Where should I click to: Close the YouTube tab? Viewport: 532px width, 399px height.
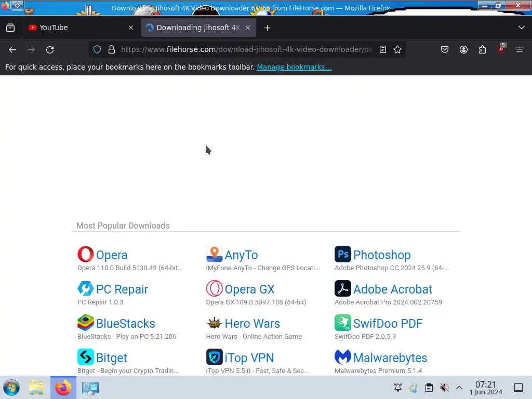[131, 28]
